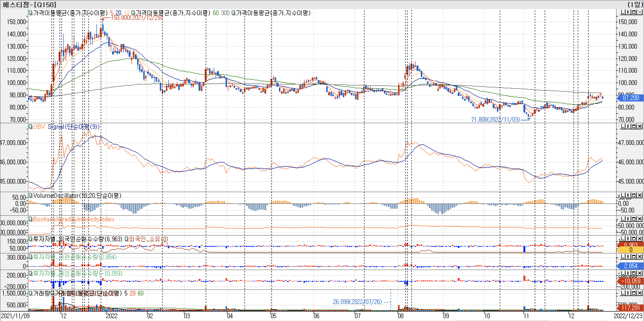Toggle the 외국인_소유 indicator square marker
The width and height of the screenshot is (644, 321).
(126, 239)
